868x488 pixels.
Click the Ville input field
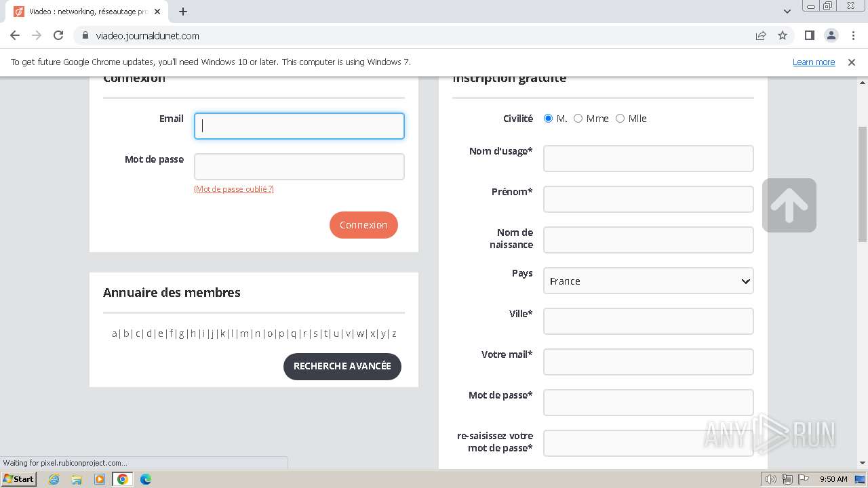pyautogui.click(x=648, y=321)
